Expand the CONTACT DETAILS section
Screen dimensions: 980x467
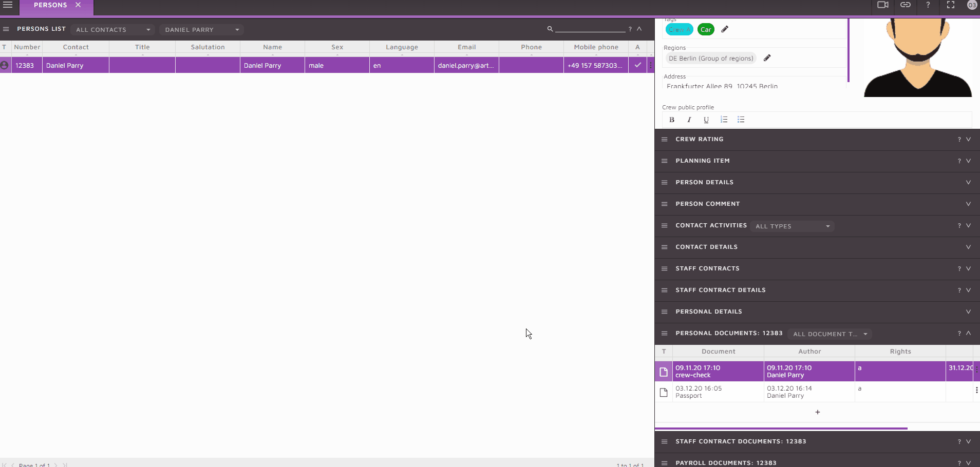pos(968,247)
